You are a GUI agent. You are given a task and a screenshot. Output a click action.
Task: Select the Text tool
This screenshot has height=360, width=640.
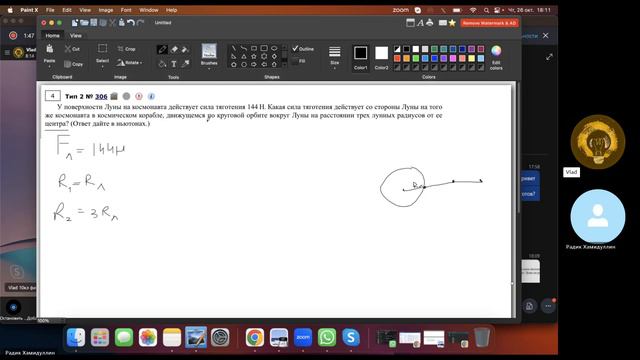pos(174,64)
